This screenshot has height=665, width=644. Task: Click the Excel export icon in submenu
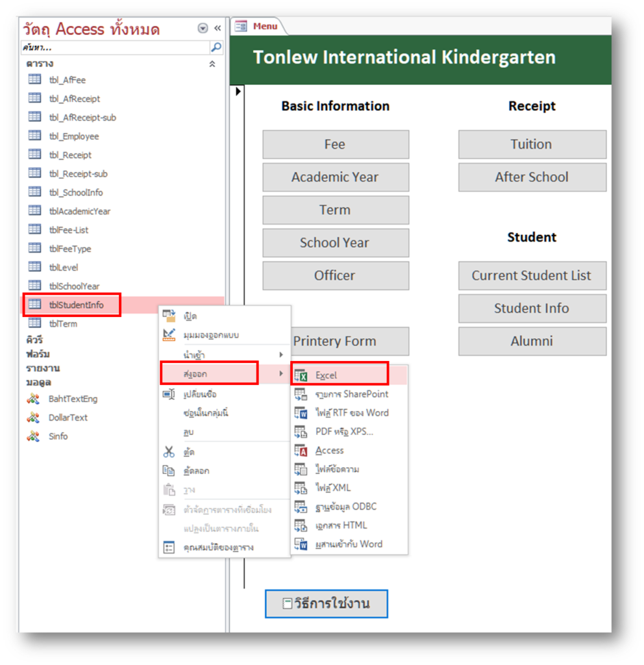point(301,375)
